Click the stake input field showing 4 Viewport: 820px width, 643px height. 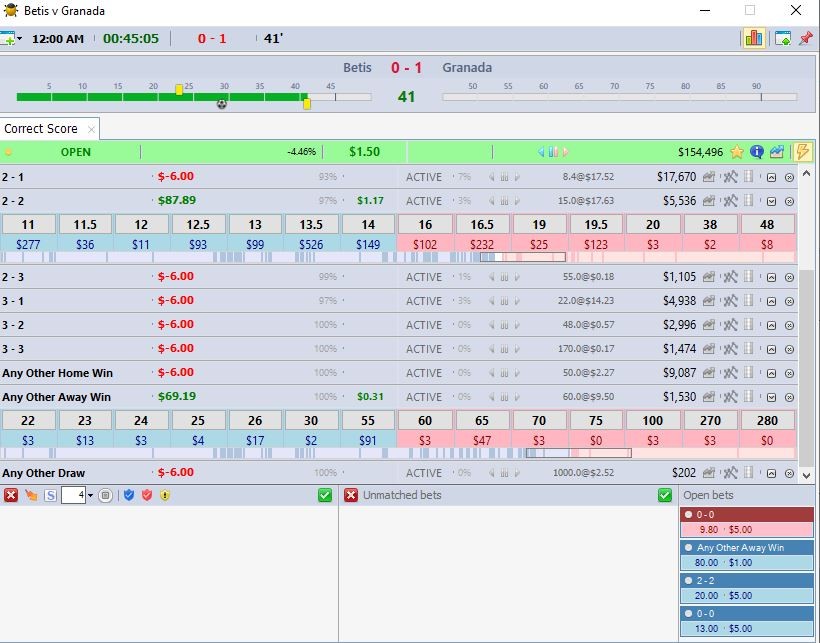pyautogui.click(x=73, y=495)
